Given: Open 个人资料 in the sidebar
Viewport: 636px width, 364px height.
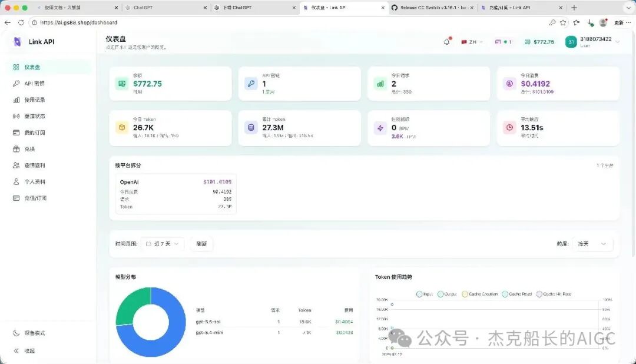Looking at the screenshot, I should coord(49,182).
